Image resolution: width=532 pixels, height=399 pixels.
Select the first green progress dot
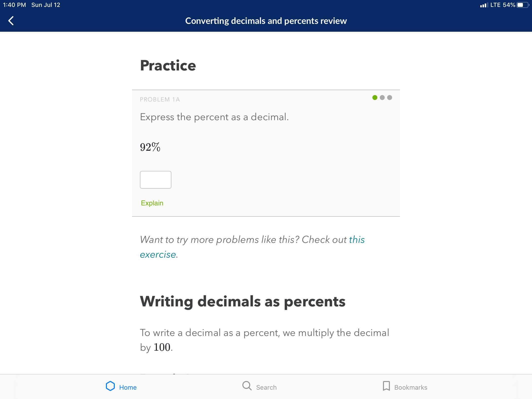(x=375, y=98)
